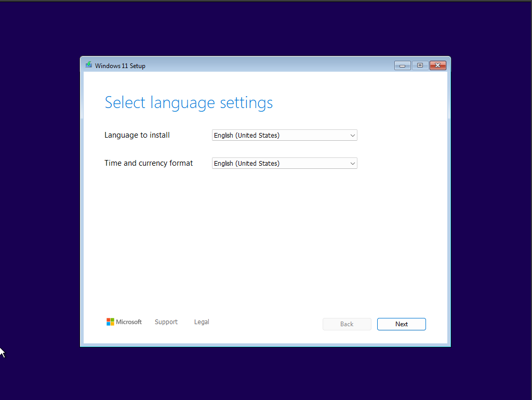532x400 pixels.
Task: Open the Legal link
Action: [202, 322]
